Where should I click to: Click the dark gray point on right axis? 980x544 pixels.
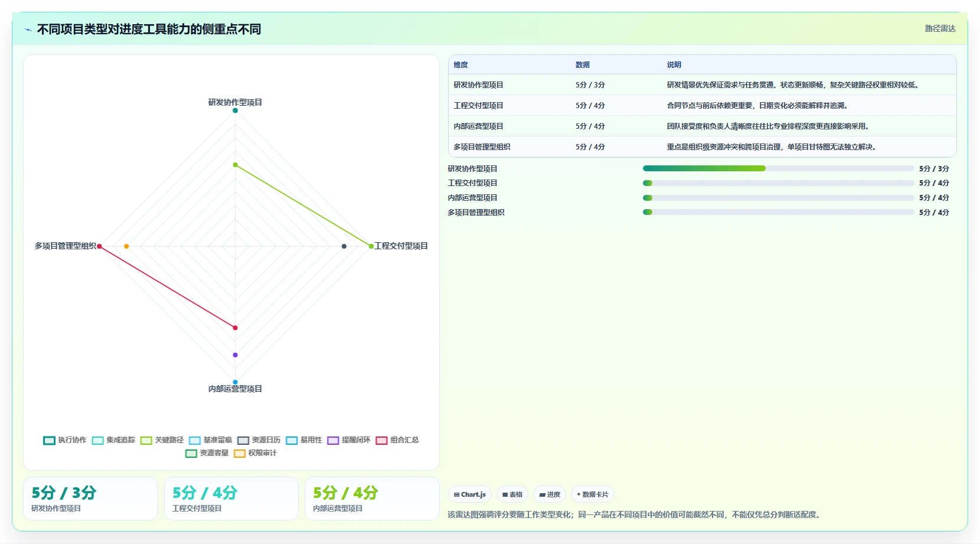pos(344,246)
